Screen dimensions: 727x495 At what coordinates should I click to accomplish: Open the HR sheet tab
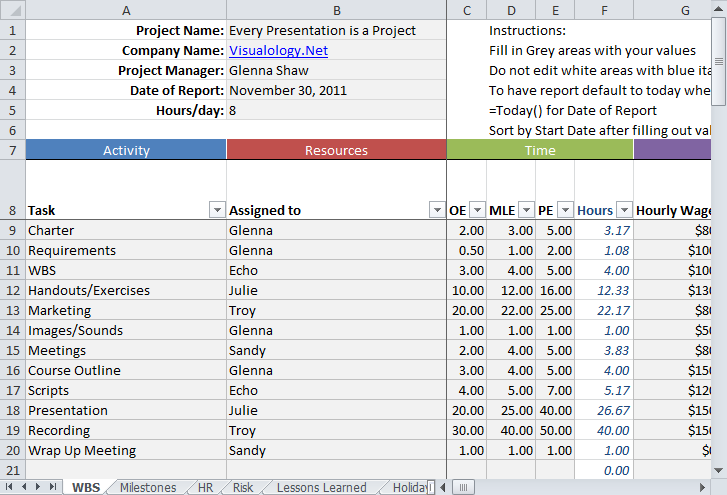[205, 487]
